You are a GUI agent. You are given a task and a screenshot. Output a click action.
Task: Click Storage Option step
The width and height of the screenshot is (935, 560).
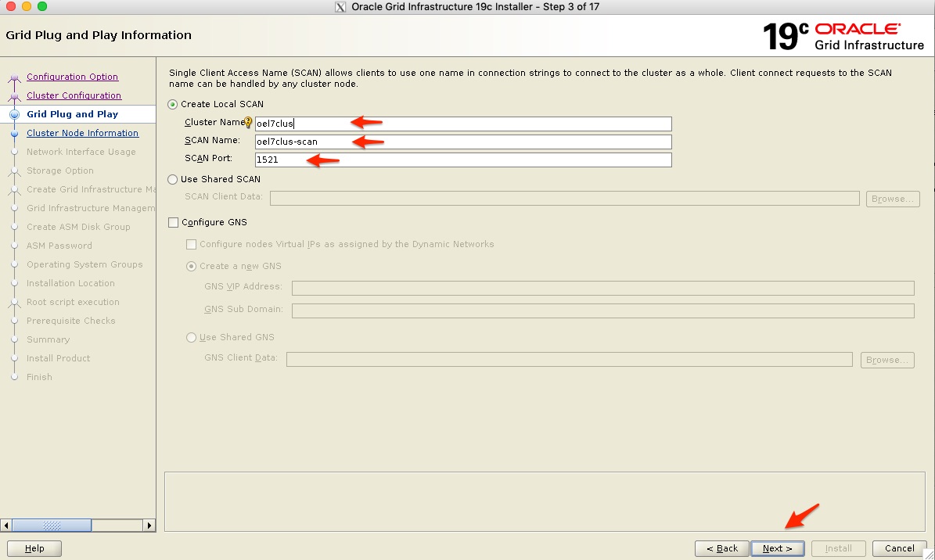point(60,171)
